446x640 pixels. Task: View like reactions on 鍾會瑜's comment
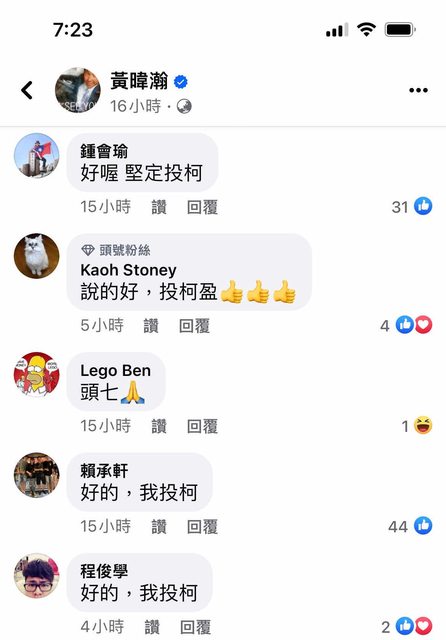(412, 207)
